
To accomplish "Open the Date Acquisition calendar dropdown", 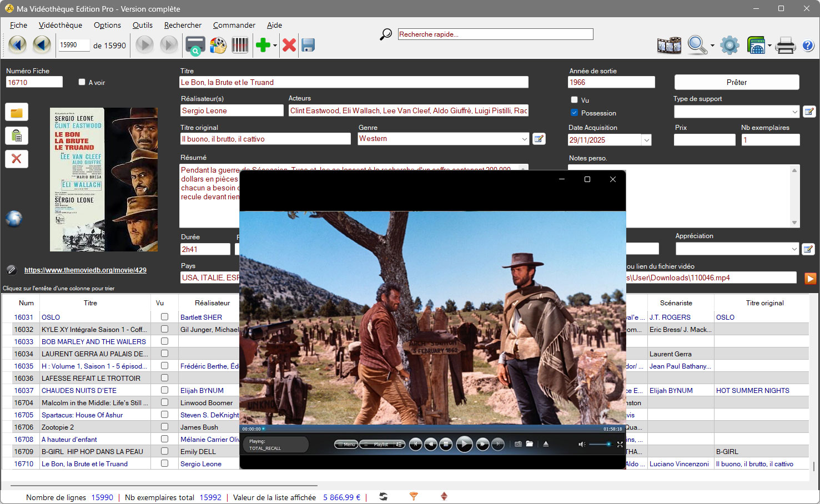I will pos(646,140).
